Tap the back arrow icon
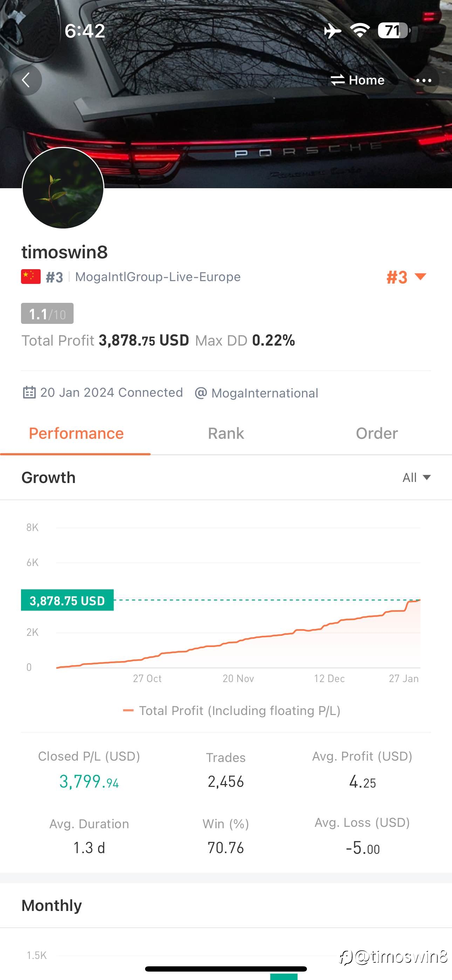Image resolution: width=452 pixels, height=980 pixels. tap(26, 80)
